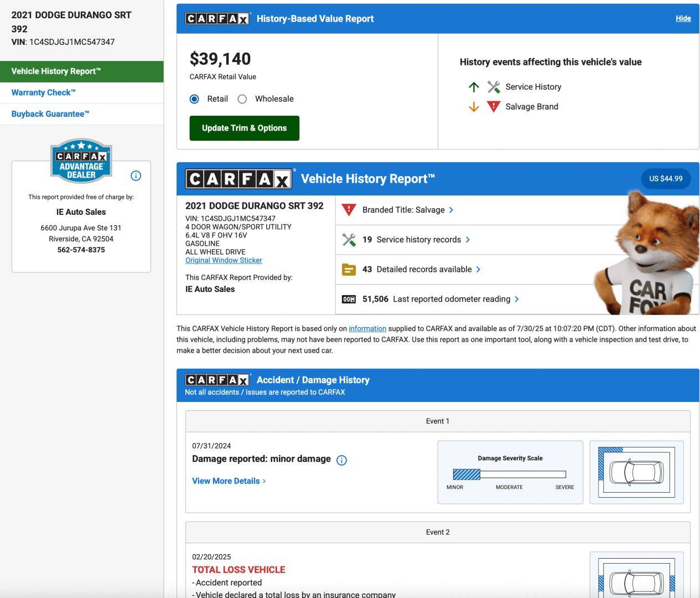The width and height of the screenshot is (700, 598).
Task: Click CARFAX logo in Accident / Damage History header
Action: tap(218, 380)
